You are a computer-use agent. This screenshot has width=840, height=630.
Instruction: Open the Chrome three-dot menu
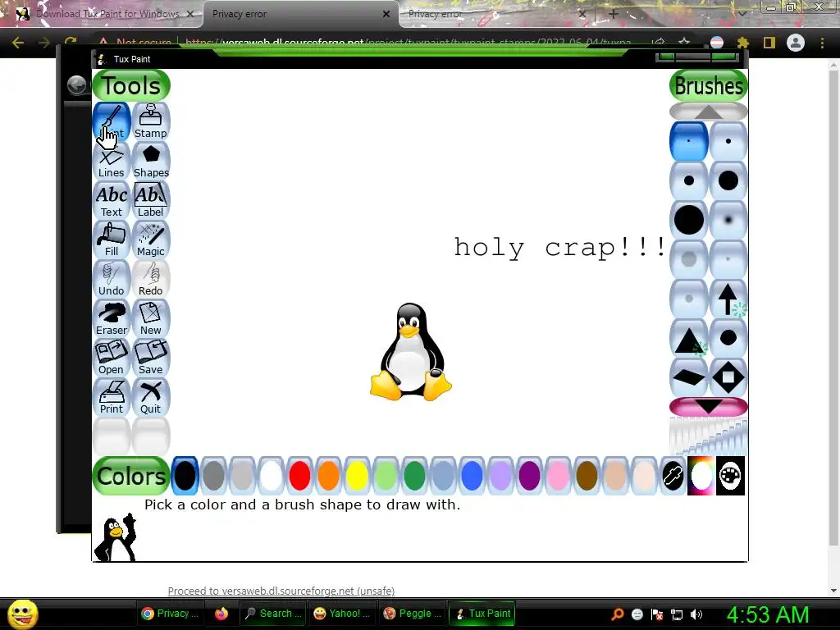click(x=822, y=43)
